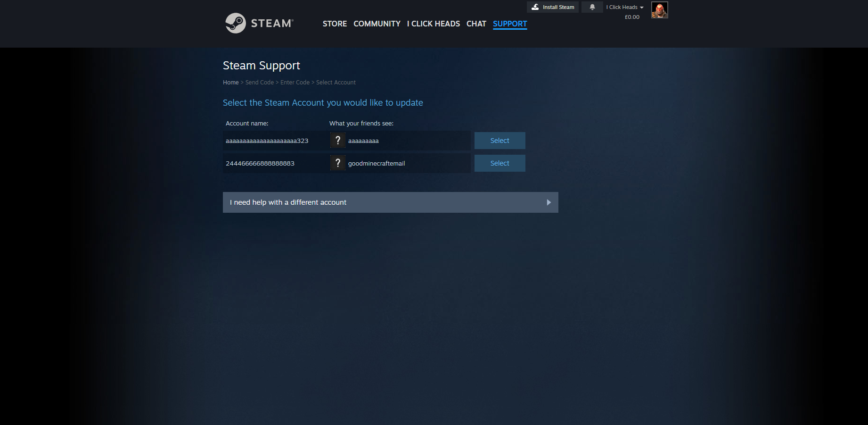Click the Send Code breadcrumb
The height and width of the screenshot is (425, 868).
[x=260, y=83]
